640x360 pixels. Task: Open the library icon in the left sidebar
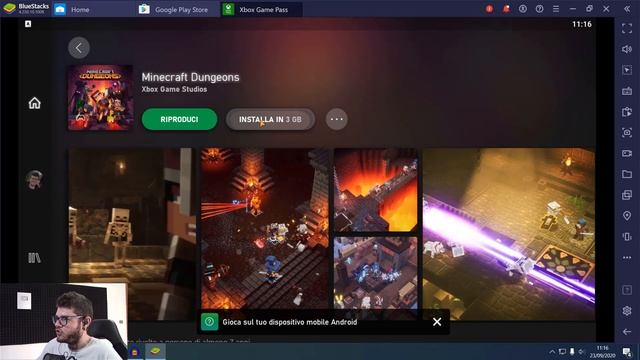point(34,258)
